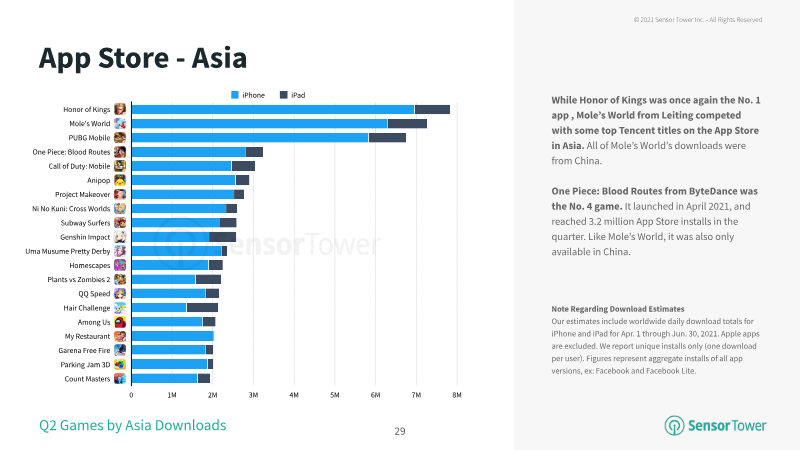Select the PUBG Mobile game icon
800x450 pixels.
tap(120, 138)
